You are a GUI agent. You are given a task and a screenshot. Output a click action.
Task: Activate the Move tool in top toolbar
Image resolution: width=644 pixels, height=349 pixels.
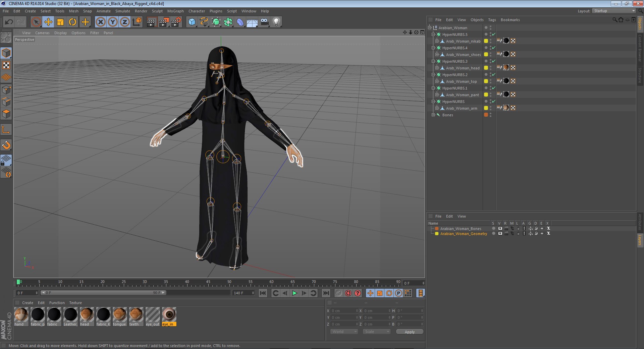[x=48, y=22]
